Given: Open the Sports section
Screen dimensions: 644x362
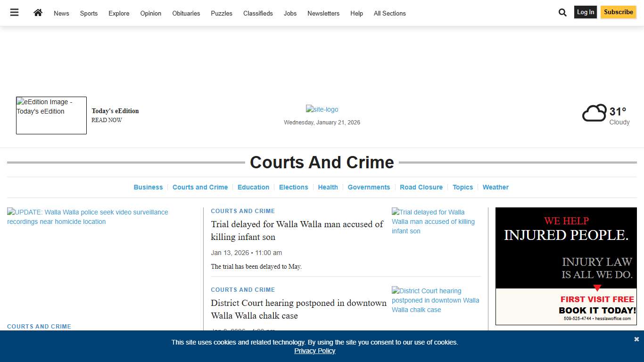Looking at the screenshot, I should pyautogui.click(x=89, y=13).
